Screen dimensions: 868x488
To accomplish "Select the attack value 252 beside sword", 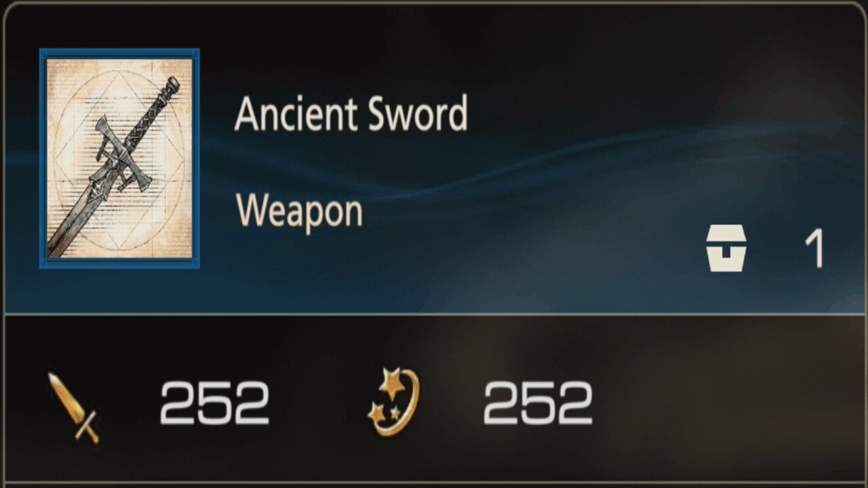I will tap(214, 403).
